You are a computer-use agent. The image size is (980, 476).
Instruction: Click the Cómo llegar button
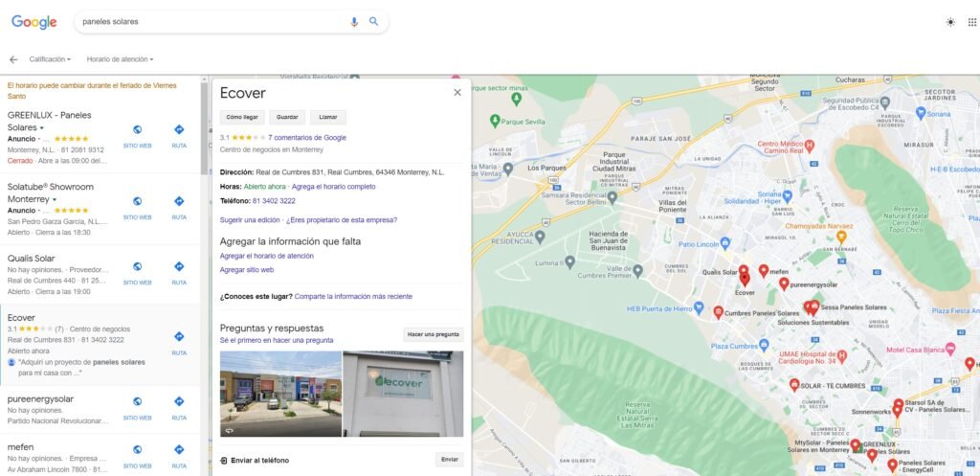tap(242, 118)
